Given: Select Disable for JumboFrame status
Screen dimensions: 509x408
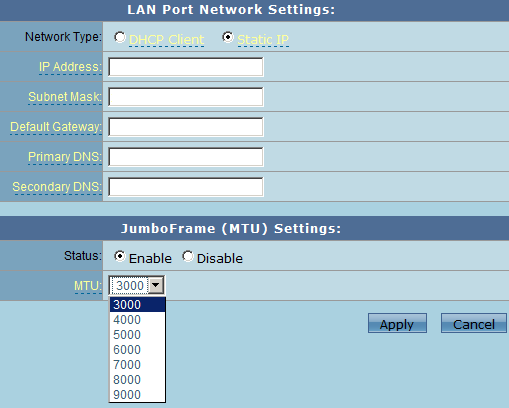Looking at the screenshot, I should (x=188, y=256).
